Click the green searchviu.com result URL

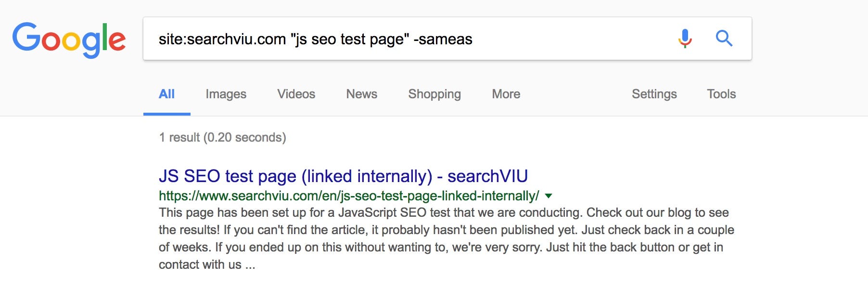pyautogui.click(x=349, y=196)
